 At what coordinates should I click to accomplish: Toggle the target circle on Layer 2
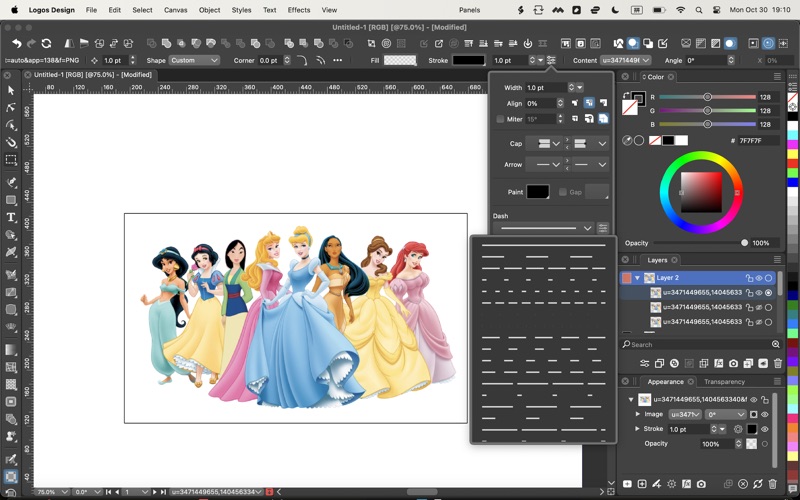coord(768,278)
